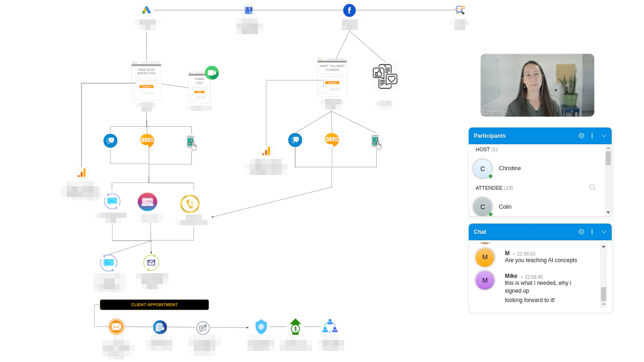Select Christine in the host list

[509, 168]
